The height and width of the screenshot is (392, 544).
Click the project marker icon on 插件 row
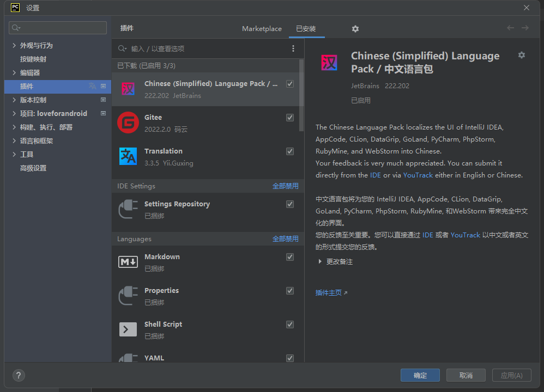(103, 86)
